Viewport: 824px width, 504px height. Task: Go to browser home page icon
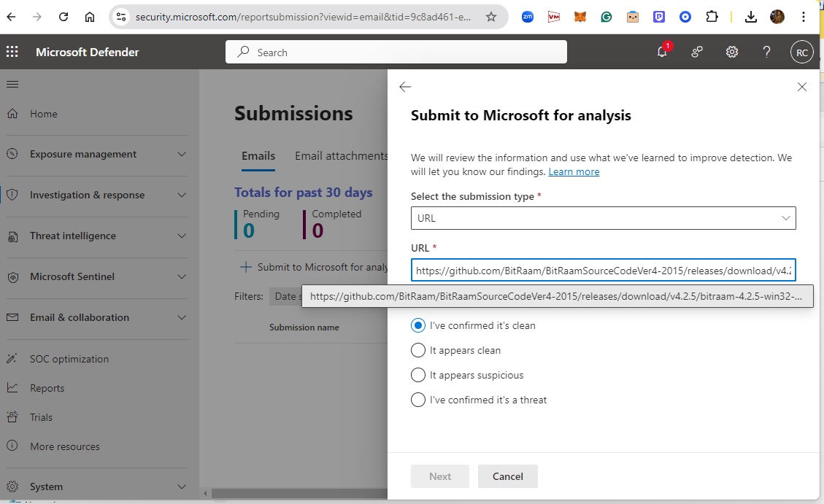pos(90,17)
